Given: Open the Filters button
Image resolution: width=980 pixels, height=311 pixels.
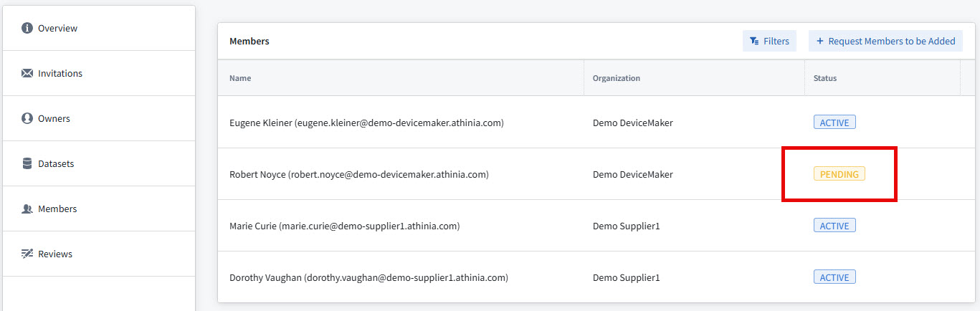Looking at the screenshot, I should [769, 41].
